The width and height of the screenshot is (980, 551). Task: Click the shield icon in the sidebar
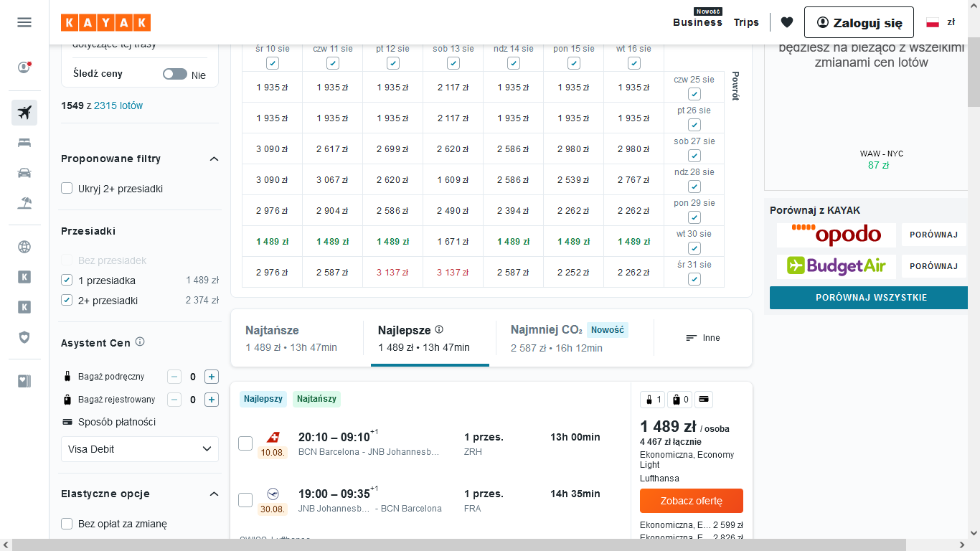24,337
